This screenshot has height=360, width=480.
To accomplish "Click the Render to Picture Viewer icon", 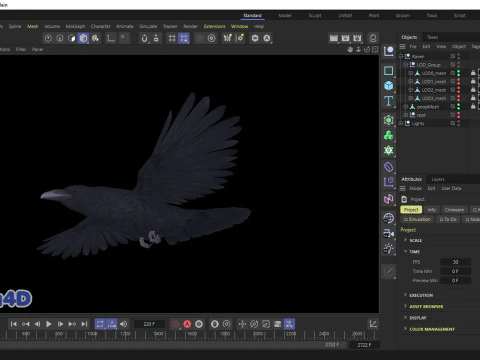I will 345,38.
